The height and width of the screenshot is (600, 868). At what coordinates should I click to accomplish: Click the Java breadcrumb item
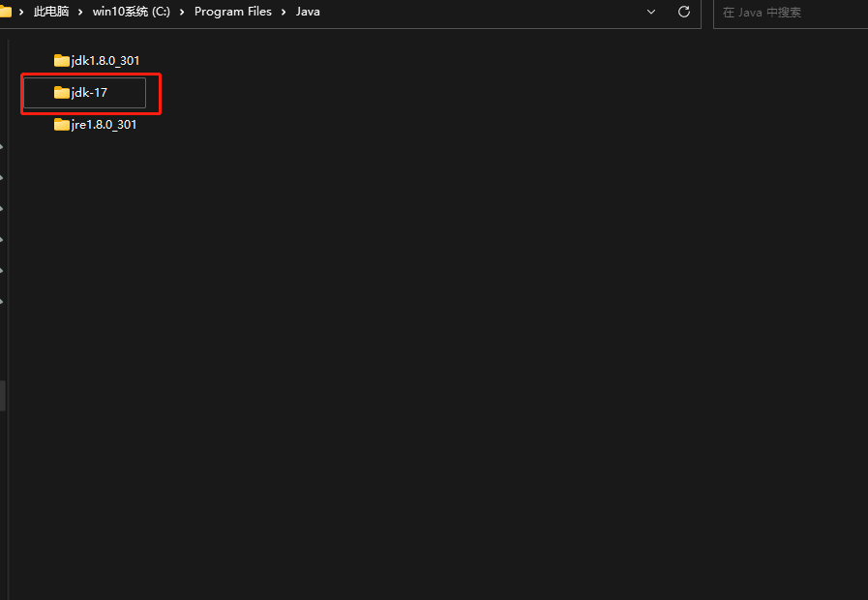coord(307,11)
